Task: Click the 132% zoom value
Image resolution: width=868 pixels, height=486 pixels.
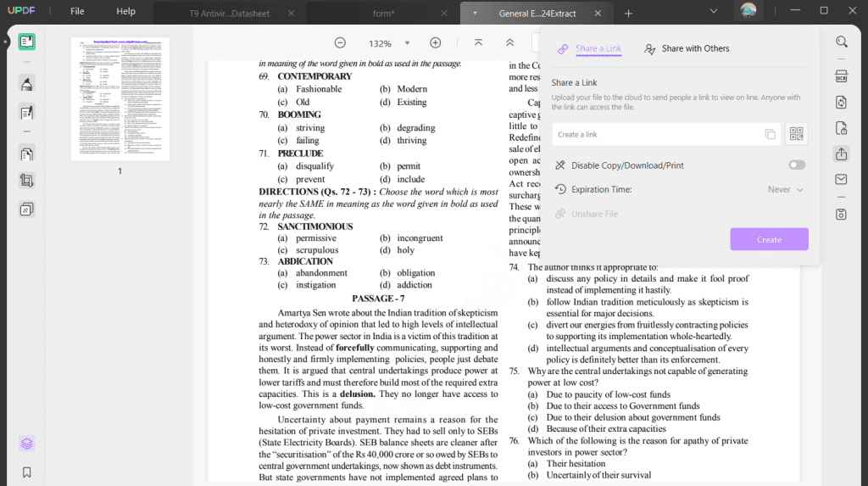Action: [x=380, y=43]
